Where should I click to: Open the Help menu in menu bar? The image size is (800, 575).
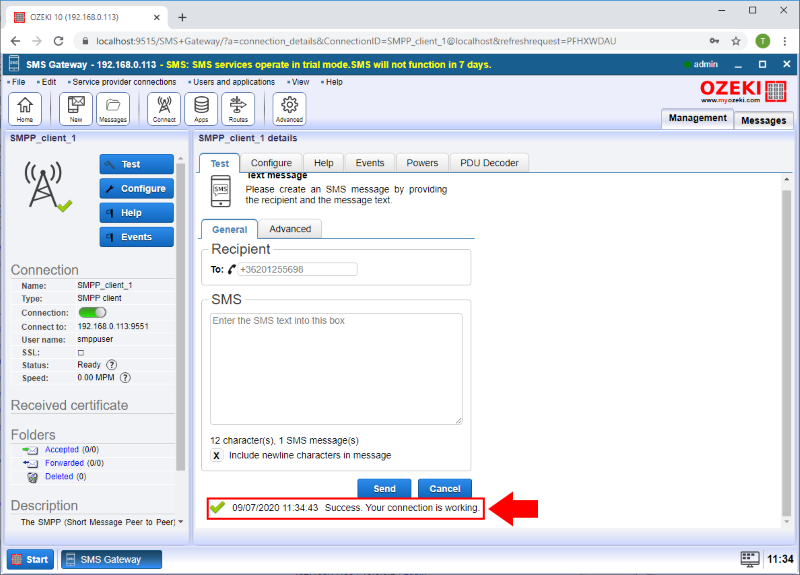click(x=332, y=82)
